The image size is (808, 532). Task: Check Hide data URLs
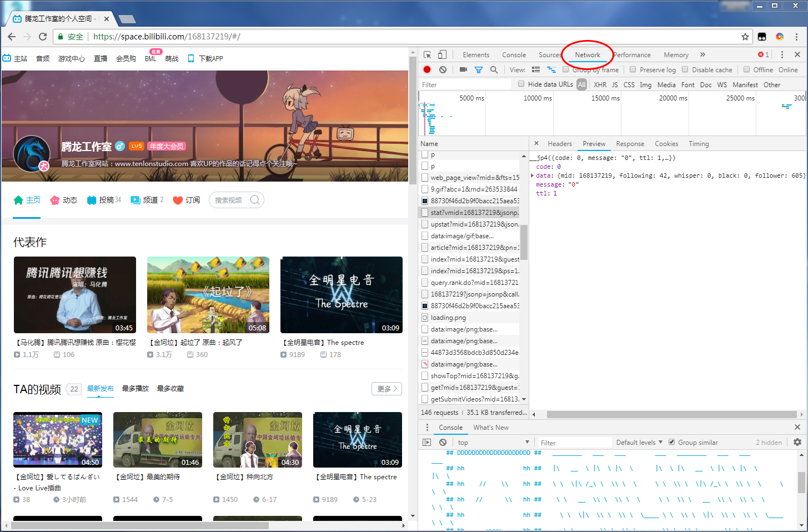521,84
